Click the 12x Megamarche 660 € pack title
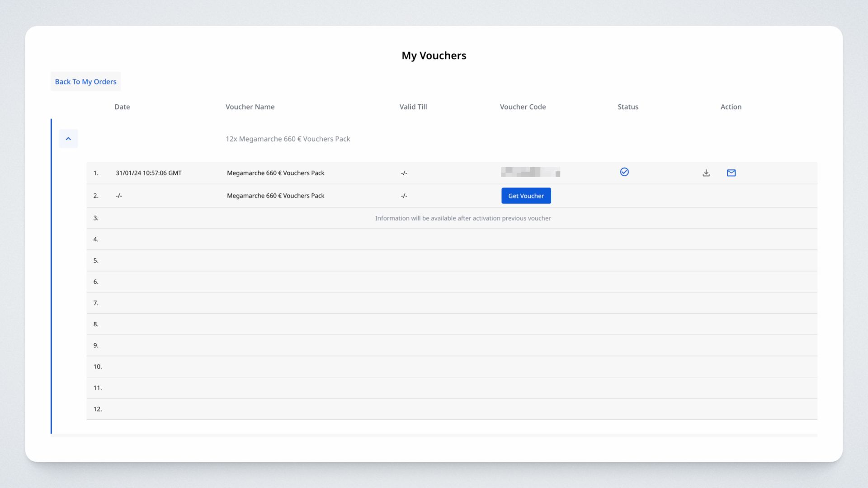868x488 pixels. tap(288, 139)
